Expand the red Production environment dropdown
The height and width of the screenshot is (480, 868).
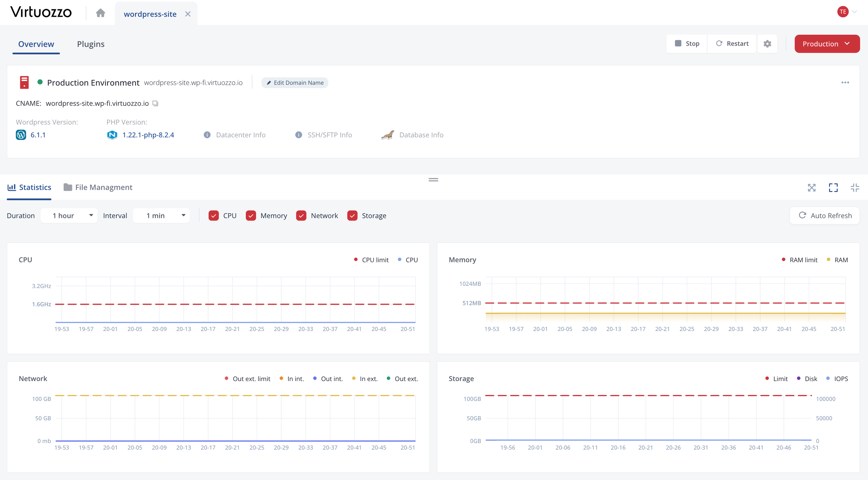tap(827, 44)
